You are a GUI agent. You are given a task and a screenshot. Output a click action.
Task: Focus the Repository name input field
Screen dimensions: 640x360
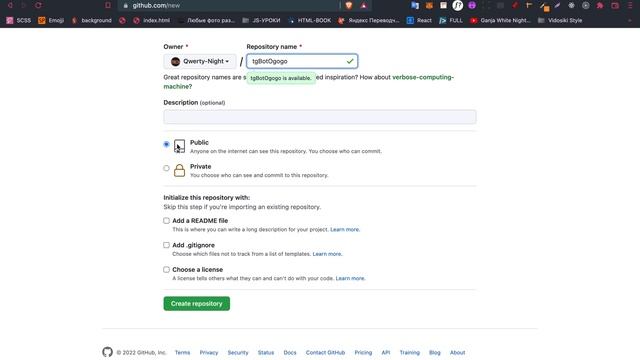pos(302,61)
